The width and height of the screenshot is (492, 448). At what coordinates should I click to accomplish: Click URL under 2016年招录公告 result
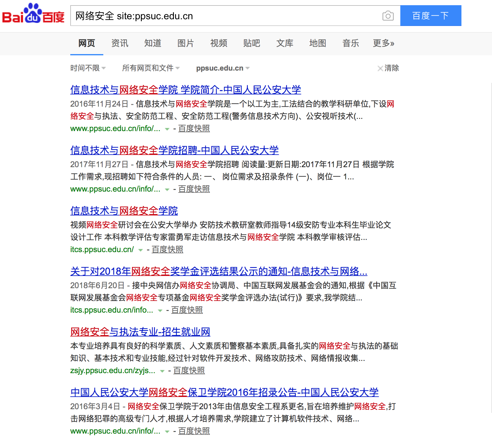point(115,431)
